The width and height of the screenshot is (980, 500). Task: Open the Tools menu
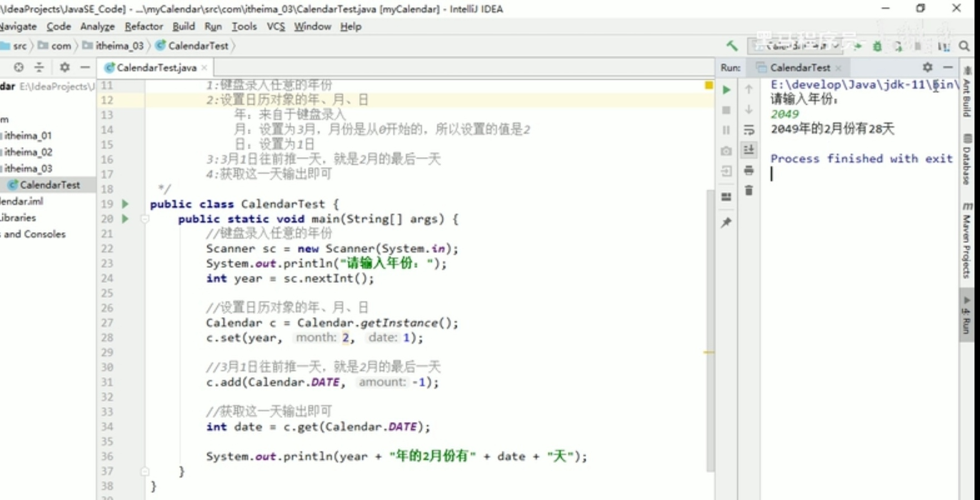coord(244,26)
